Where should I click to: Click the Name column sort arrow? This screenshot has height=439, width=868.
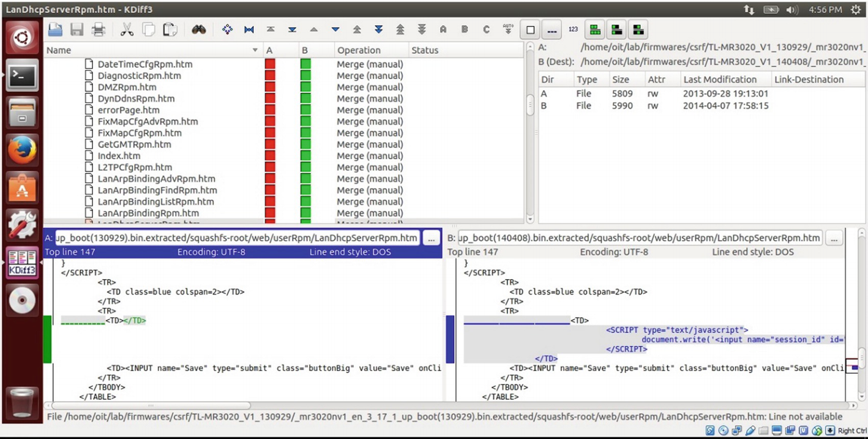tap(255, 50)
